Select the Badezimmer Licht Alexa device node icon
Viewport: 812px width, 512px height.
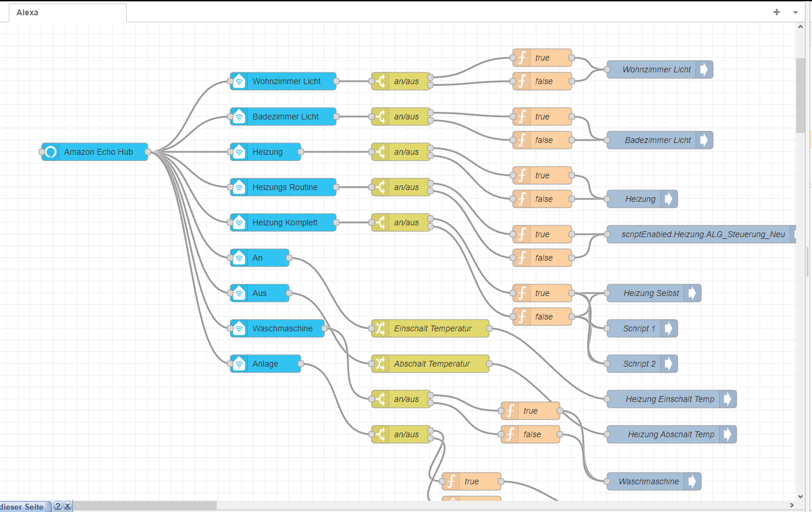239,117
